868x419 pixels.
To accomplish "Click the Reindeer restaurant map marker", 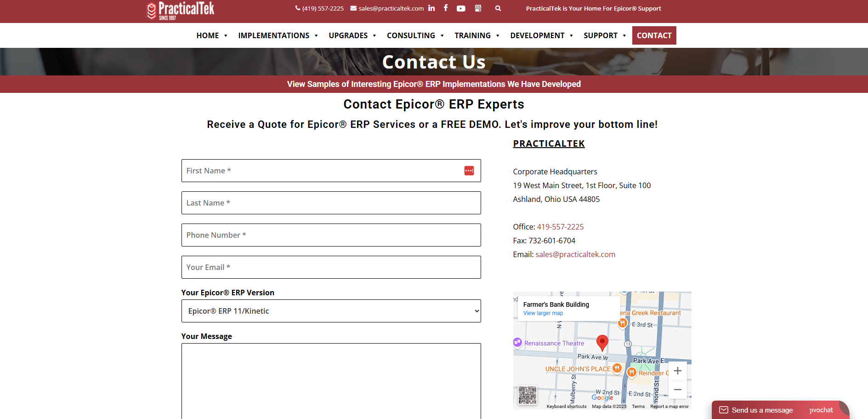I will [632, 372].
